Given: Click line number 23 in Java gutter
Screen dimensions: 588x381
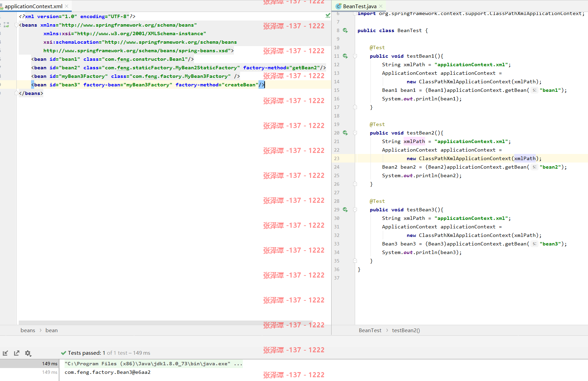Looking at the screenshot, I should coord(337,158).
